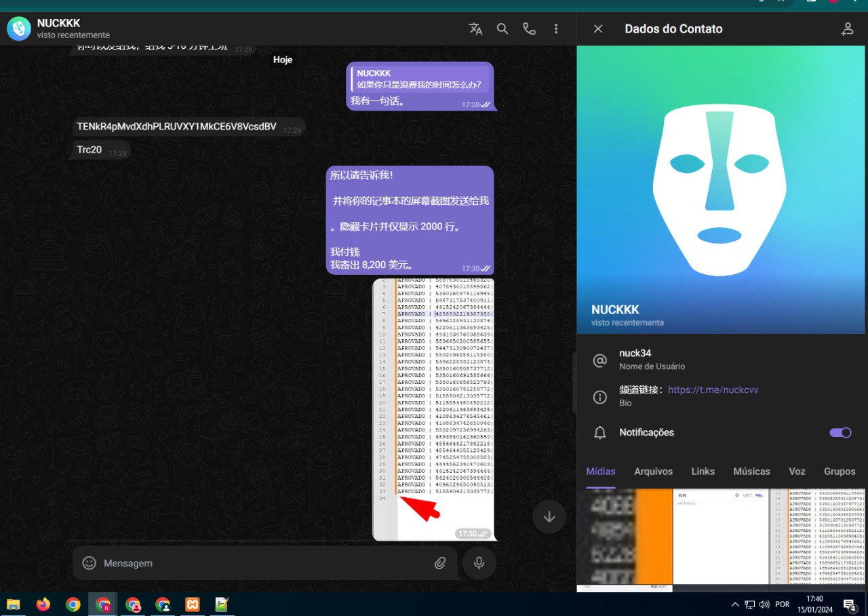Focus the Mensagem input field

(264, 563)
